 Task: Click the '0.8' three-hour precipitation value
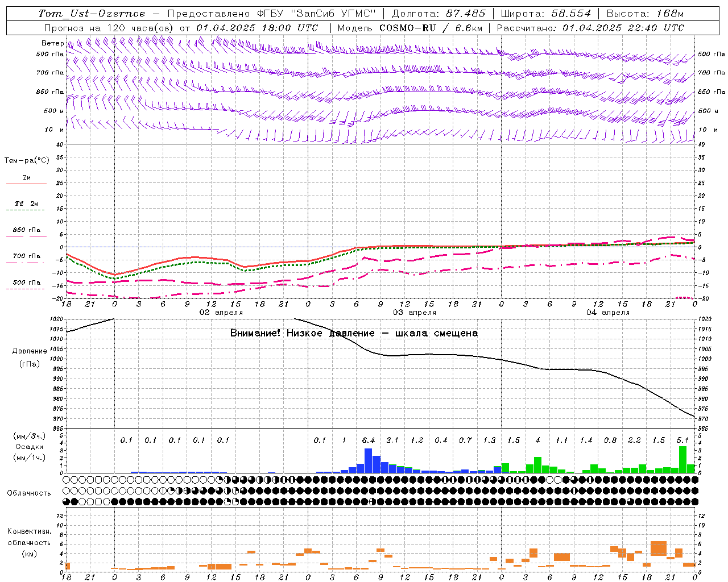click(610, 440)
